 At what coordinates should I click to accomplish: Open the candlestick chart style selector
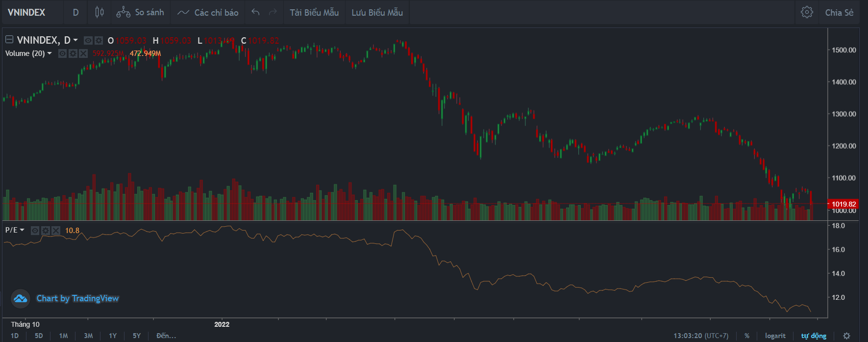pos(99,12)
